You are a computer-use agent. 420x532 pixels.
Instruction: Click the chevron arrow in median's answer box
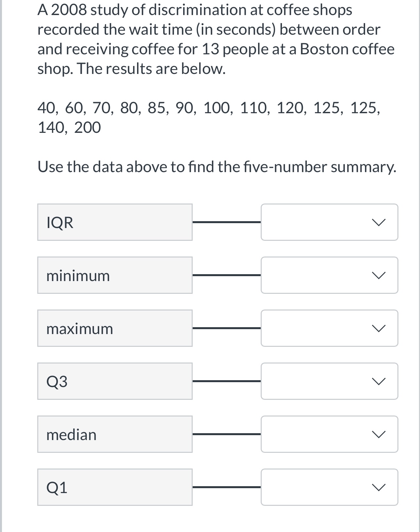pos(378,434)
